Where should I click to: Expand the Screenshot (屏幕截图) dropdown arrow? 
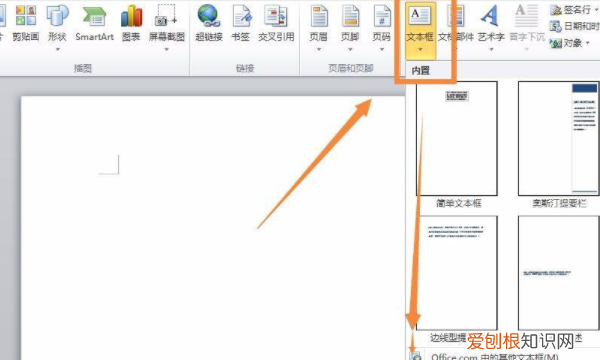(166, 49)
